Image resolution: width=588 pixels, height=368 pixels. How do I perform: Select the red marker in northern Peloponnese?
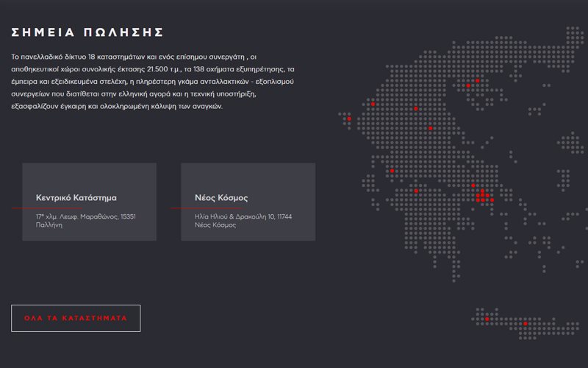416,191
